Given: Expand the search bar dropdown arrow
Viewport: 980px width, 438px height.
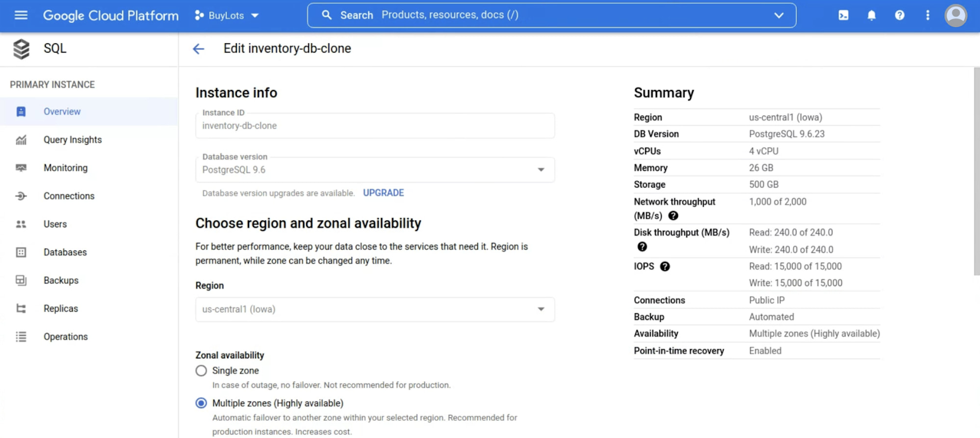Looking at the screenshot, I should click(779, 15).
